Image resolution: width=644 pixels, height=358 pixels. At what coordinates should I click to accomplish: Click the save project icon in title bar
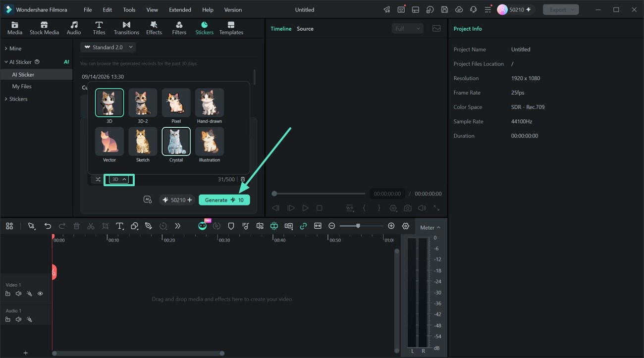click(x=444, y=9)
